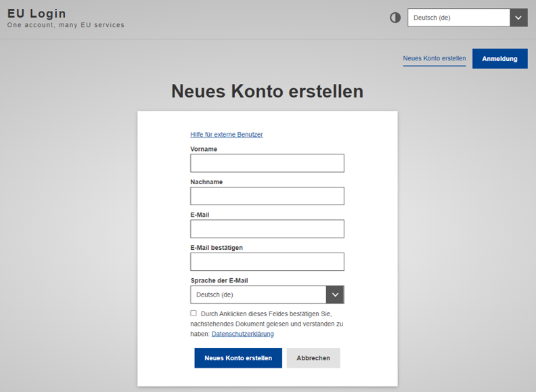Go to the Anmeldung page
This screenshot has width=536, height=392.
click(x=499, y=59)
